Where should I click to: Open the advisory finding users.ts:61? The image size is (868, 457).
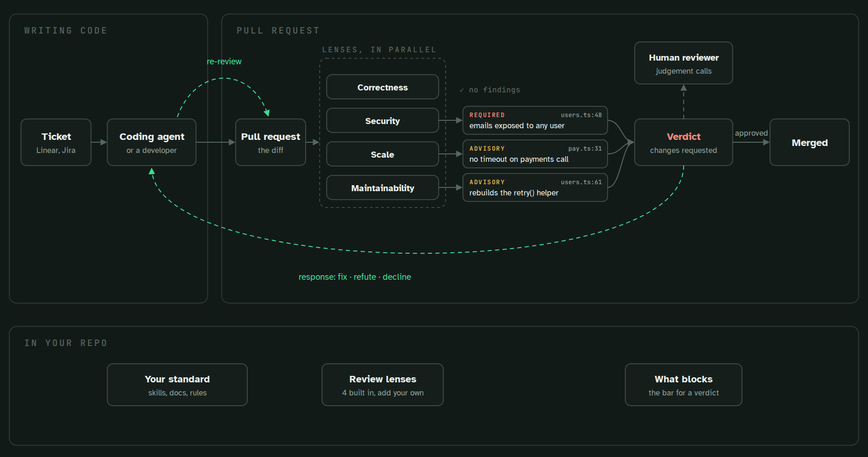click(x=535, y=187)
